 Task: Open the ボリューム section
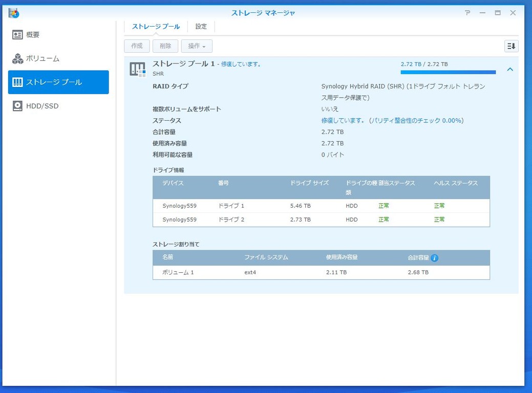coord(58,58)
